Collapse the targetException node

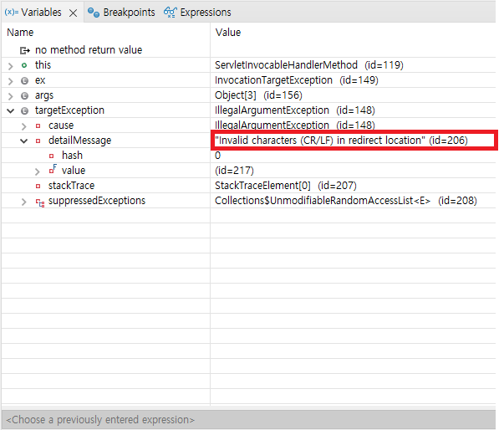(x=10, y=110)
